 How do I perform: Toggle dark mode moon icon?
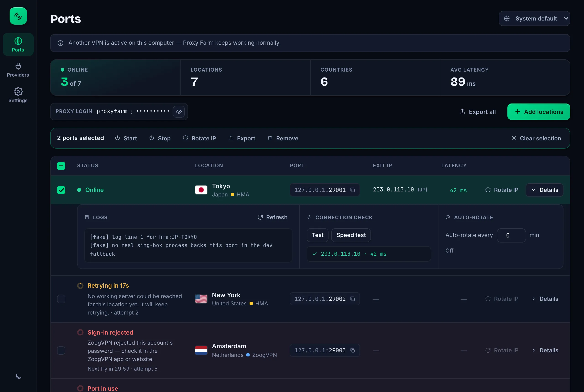tap(18, 376)
